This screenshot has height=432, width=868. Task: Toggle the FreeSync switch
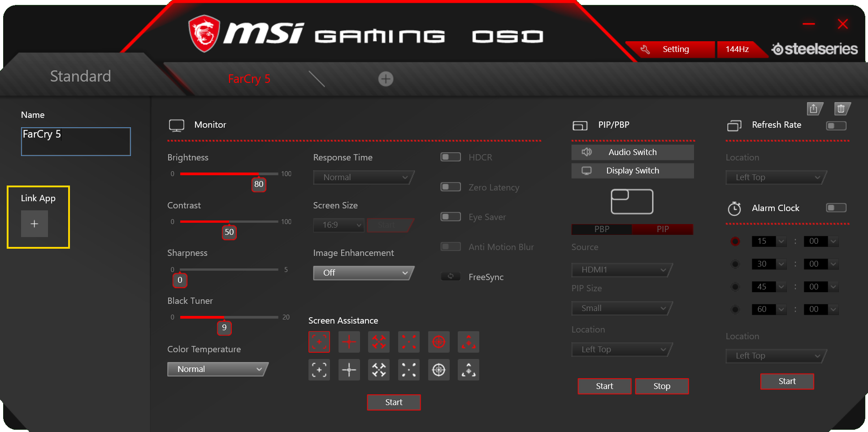[x=451, y=276]
